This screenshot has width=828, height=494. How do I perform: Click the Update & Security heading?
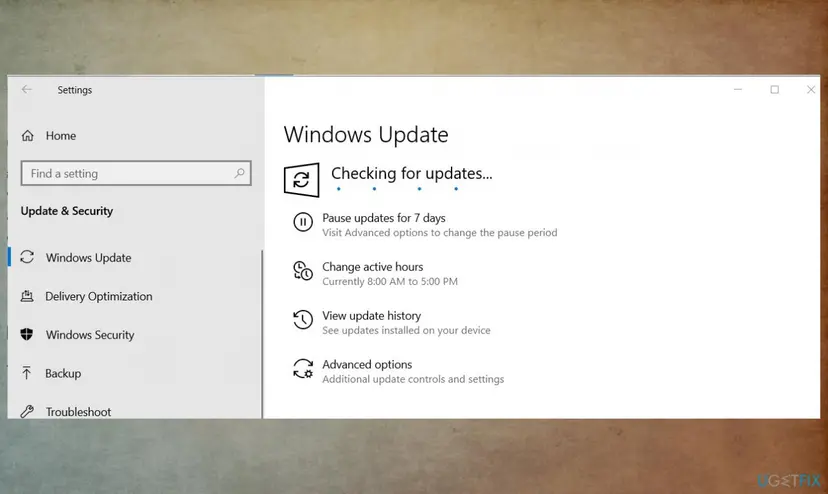click(67, 211)
